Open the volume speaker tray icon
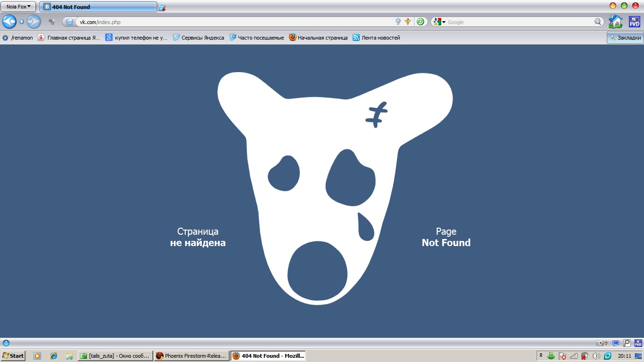The height and width of the screenshot is (362, 644). tap(596, 356)
